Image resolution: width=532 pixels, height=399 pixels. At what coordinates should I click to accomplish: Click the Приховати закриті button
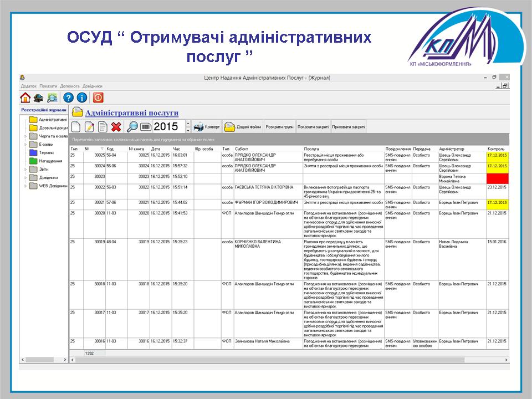(x=349, y=127)
